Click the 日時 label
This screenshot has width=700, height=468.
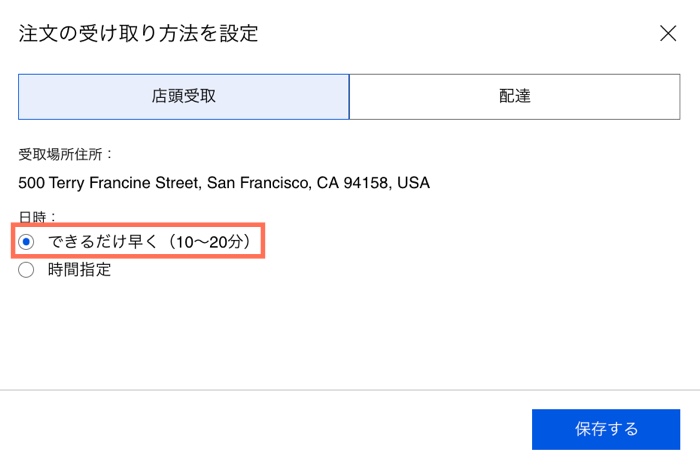click(x=38, y=215)
